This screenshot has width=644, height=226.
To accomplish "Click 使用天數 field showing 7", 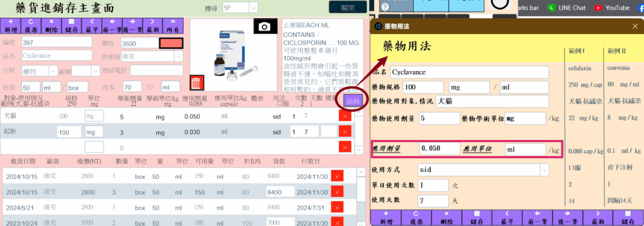I will click(x=433, y=201).
